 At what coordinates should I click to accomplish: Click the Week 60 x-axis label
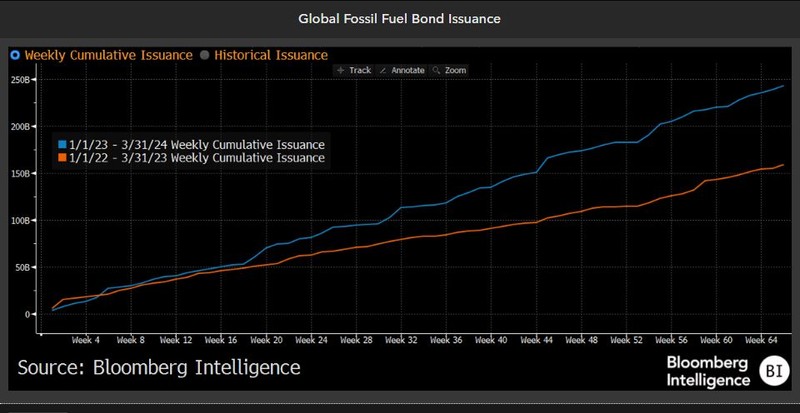717,341
